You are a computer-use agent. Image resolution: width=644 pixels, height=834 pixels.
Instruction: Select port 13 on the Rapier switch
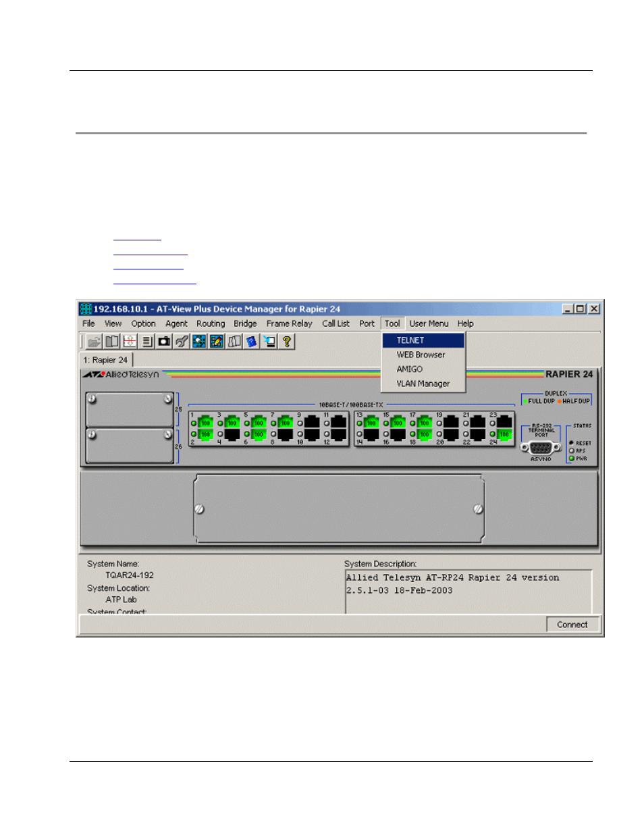pyautogui.click(x=371, y=423)
